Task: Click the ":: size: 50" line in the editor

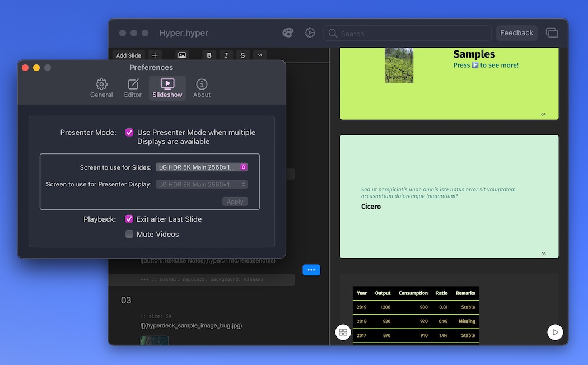Action: (x=156, y=316)
